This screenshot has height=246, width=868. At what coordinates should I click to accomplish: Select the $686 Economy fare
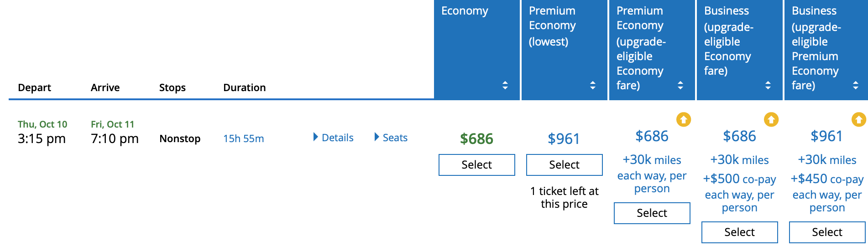coord(476,165)
